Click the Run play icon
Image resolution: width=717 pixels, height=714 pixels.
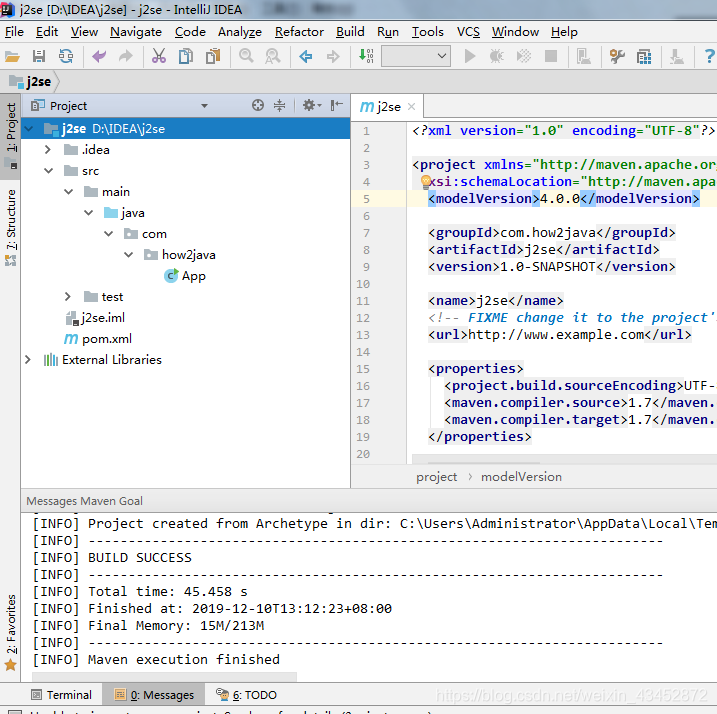[470, 57]
